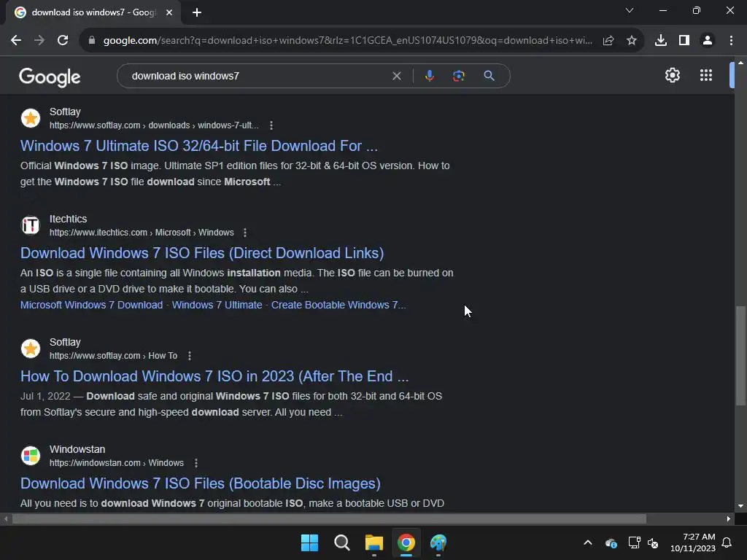Click the Softlay star favicon of Ultimate result
Screen dimensions: 747x560
pos(31,118)
